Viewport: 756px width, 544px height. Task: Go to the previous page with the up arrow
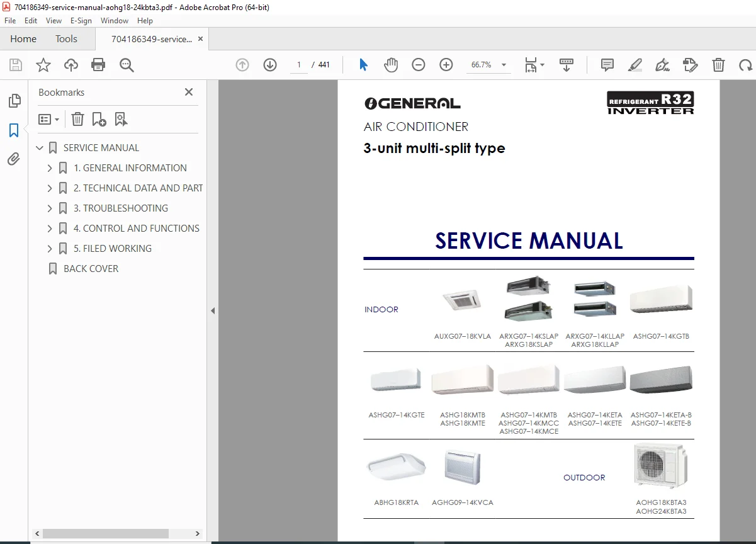[x=242, y=65]
